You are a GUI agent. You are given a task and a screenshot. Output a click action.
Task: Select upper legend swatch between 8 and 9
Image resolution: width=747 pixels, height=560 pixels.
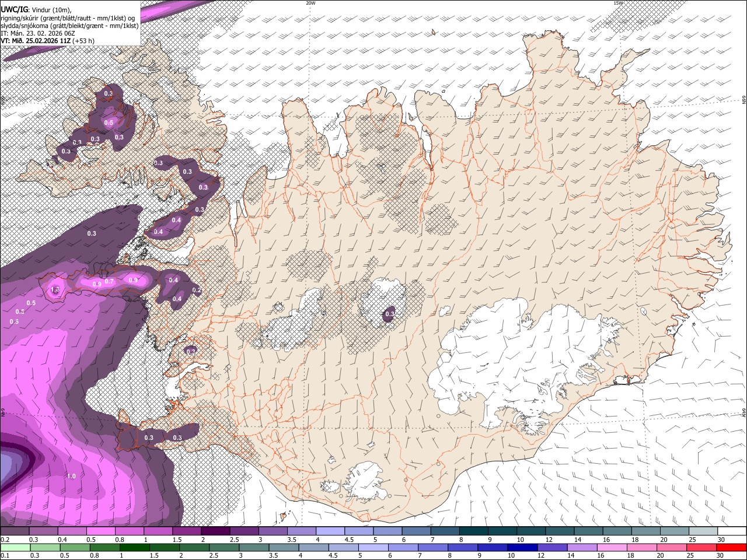(x=473, y=531)
